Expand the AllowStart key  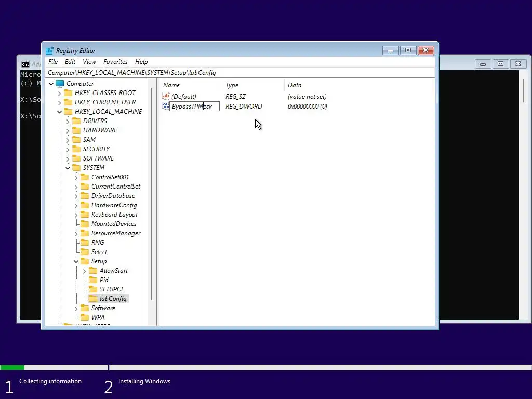85,271
